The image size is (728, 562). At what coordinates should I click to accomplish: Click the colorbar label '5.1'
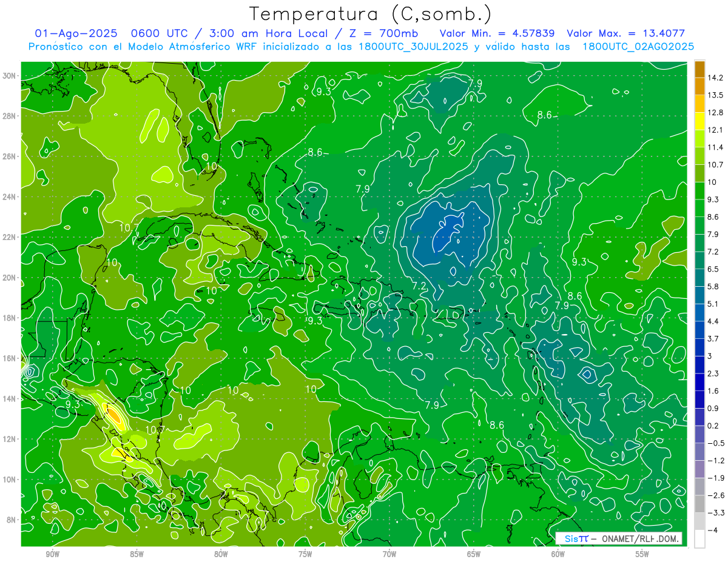pyautogui.click(x=713, y=304)
